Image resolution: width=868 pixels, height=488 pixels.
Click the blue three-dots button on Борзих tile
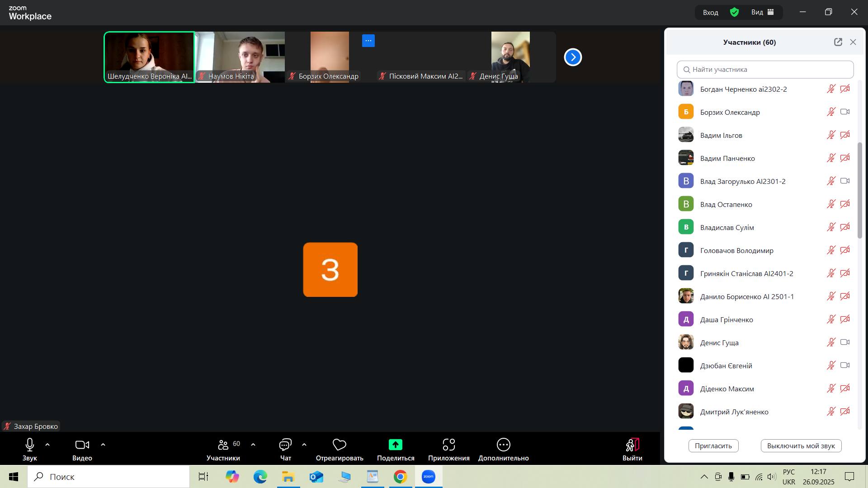(x=368, y=41)
